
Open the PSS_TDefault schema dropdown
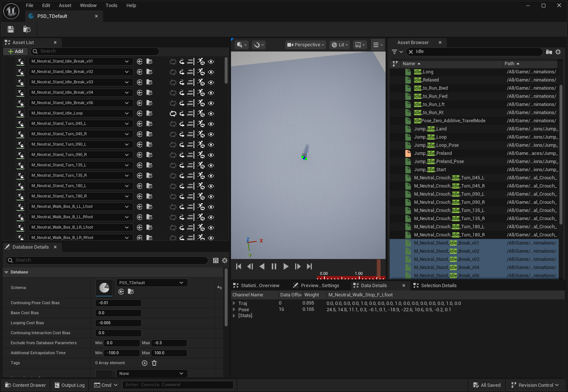[152, 282]
